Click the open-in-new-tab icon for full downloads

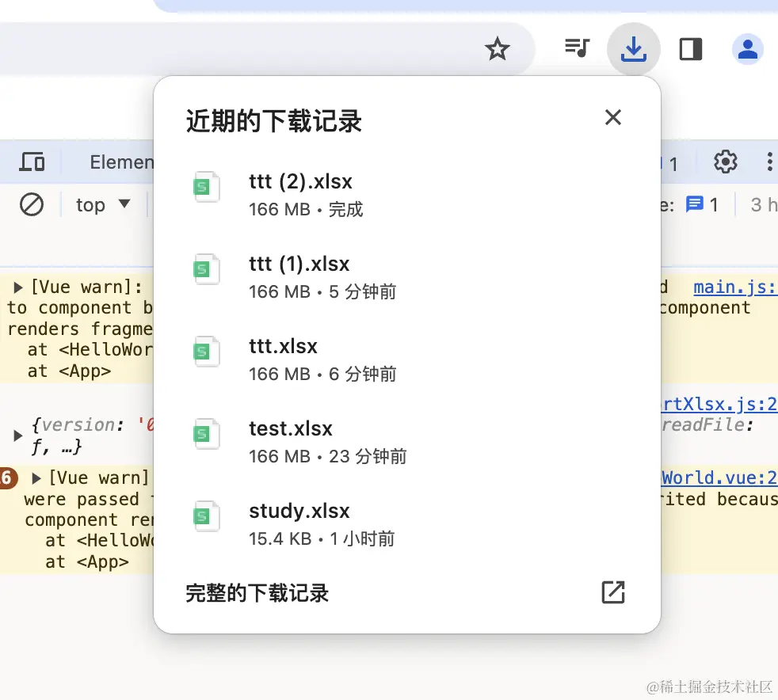pos(613,592)
